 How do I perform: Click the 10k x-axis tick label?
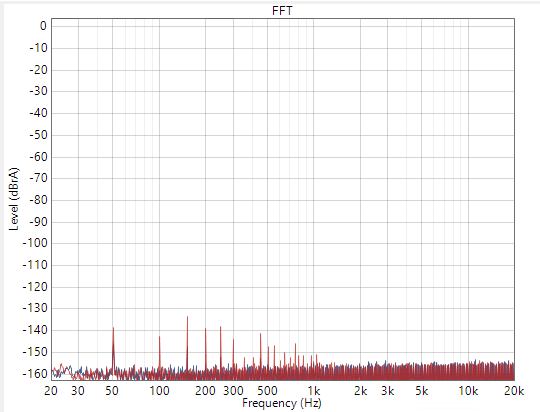point(468,391)
